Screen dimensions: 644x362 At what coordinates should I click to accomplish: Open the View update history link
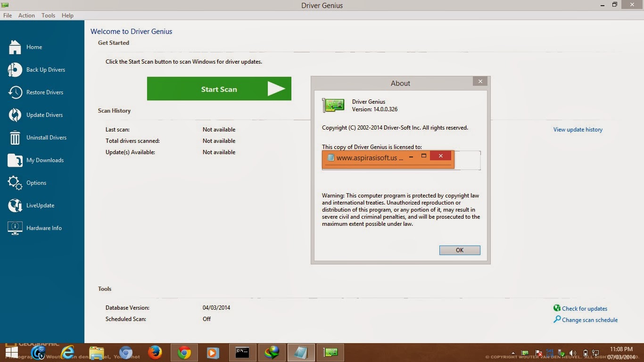[578, 130]
